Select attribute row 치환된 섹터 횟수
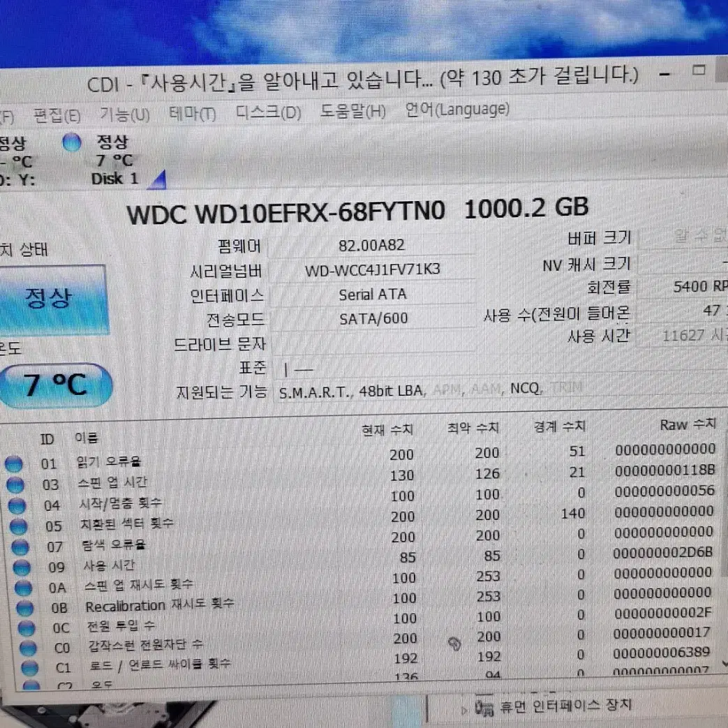The image size is (728, 728). [363, 519]
